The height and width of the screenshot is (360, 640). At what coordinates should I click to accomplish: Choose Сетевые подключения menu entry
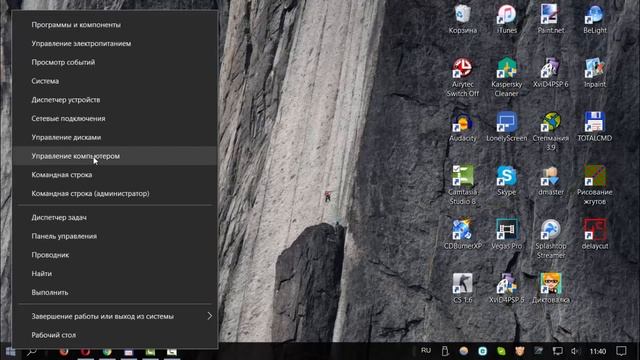115,118
